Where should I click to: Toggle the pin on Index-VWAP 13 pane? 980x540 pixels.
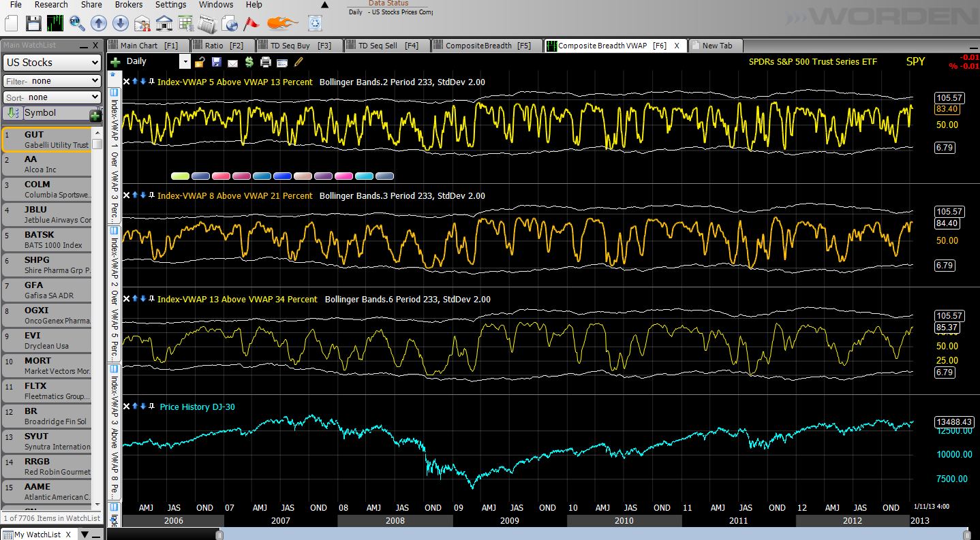pyautogui.click(x=151, y=299)
